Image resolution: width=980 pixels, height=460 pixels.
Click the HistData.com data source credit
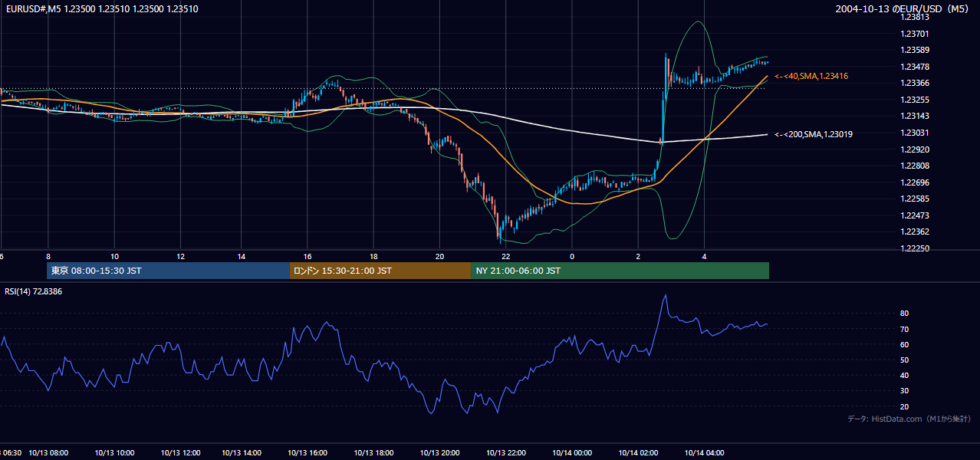909,419
